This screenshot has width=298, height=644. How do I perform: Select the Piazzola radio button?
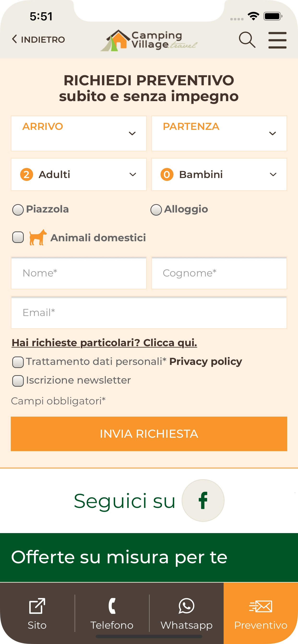pyautogui.click(x=18, y=210)
